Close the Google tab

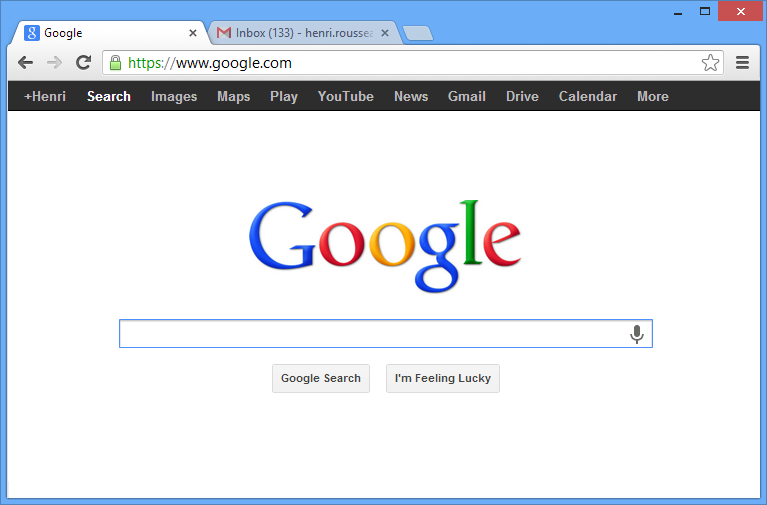[x=193, y=33]
